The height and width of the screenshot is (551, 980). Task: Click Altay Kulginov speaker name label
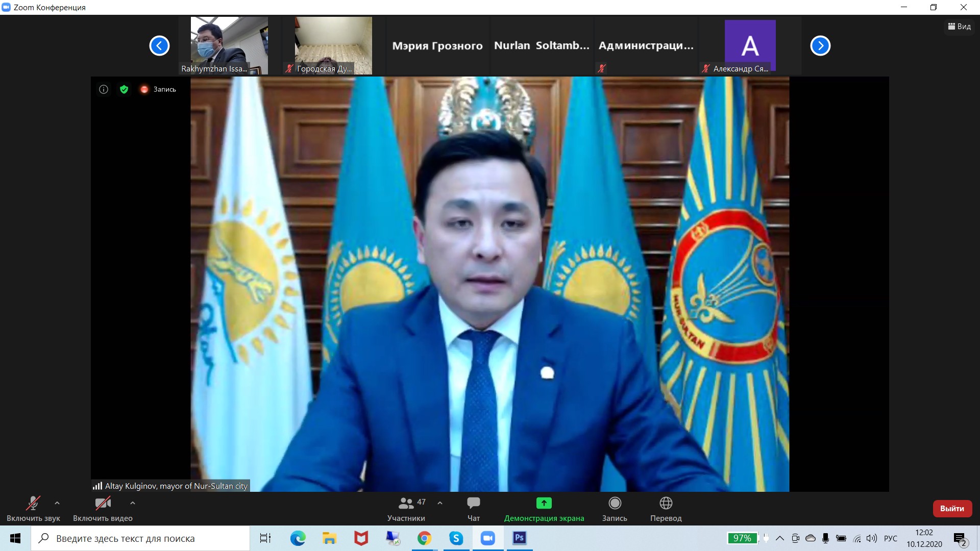coord(170,486)
